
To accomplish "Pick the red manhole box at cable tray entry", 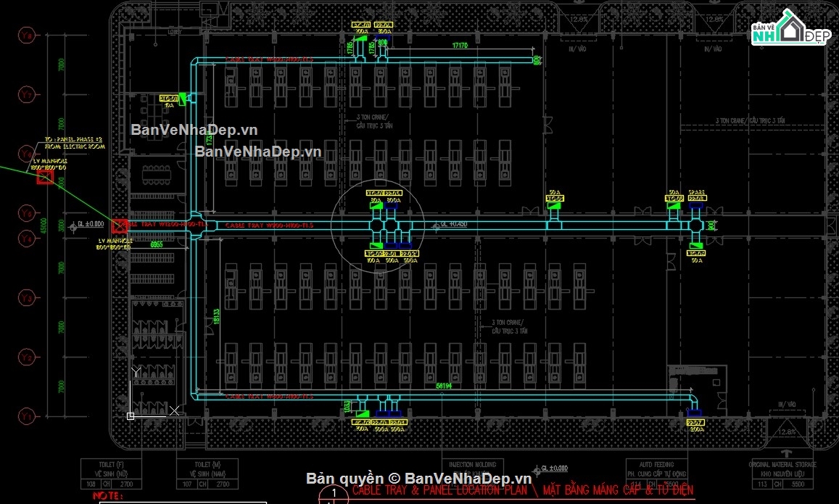I will pyautogui.click(x=120, y=226).
